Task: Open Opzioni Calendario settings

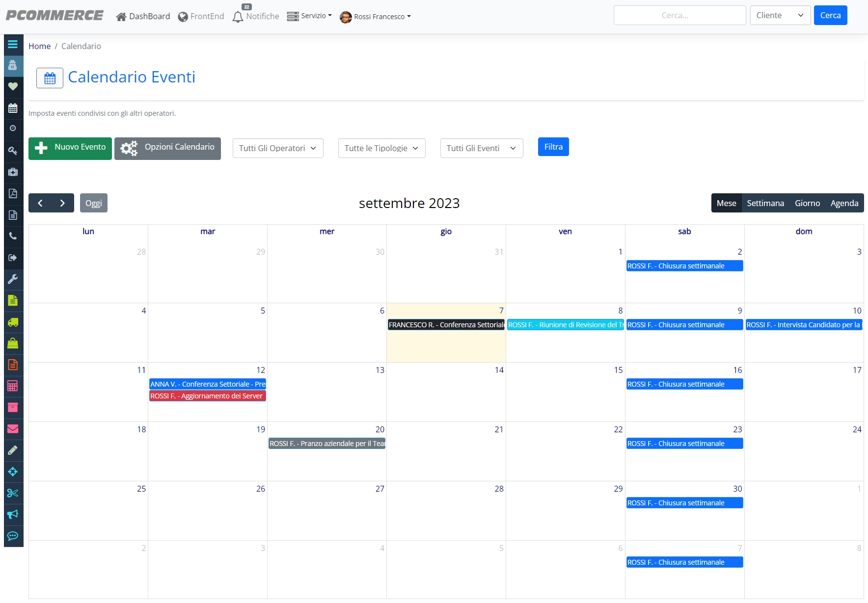Action: click(x=167, y=148)
